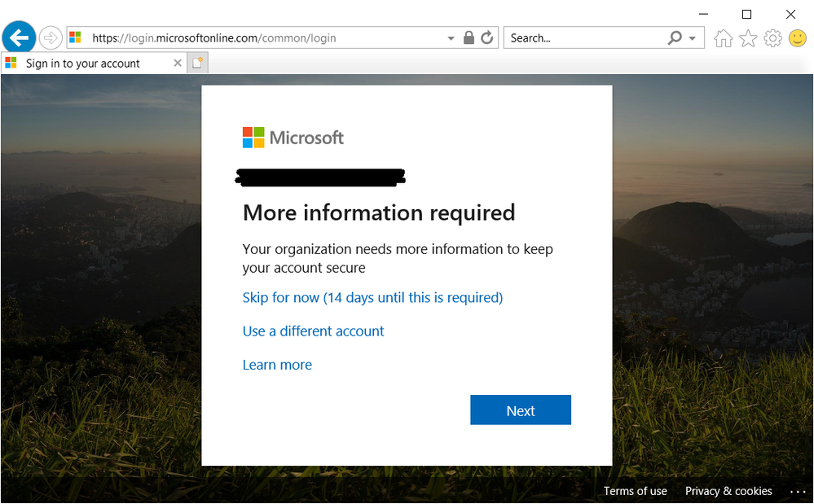Open the 'Learn more' link
814x504 pixels.
(277, 365)
